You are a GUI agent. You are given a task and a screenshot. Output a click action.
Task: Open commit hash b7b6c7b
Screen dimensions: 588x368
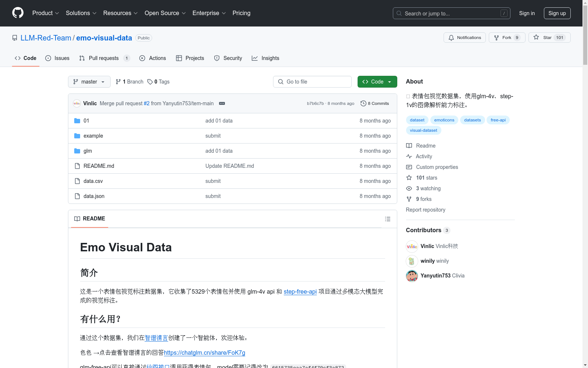click(x=315, y=103)
